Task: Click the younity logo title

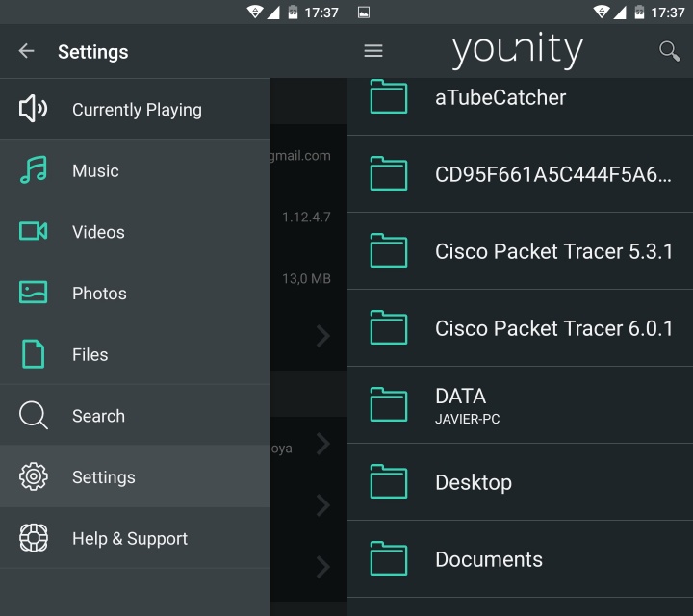Action: click(517, 50)
